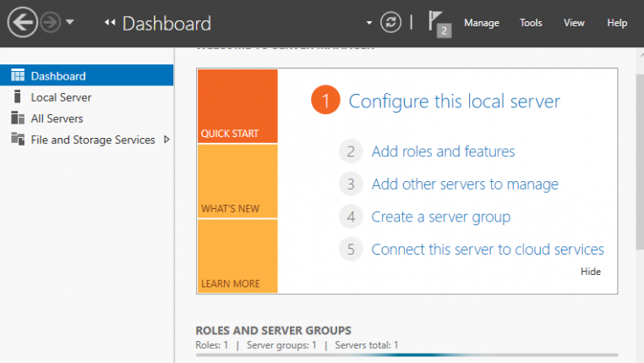The image size is (644, 363).
Task: Open the navigation history dropdown arrow
Action: coord(70,23)
